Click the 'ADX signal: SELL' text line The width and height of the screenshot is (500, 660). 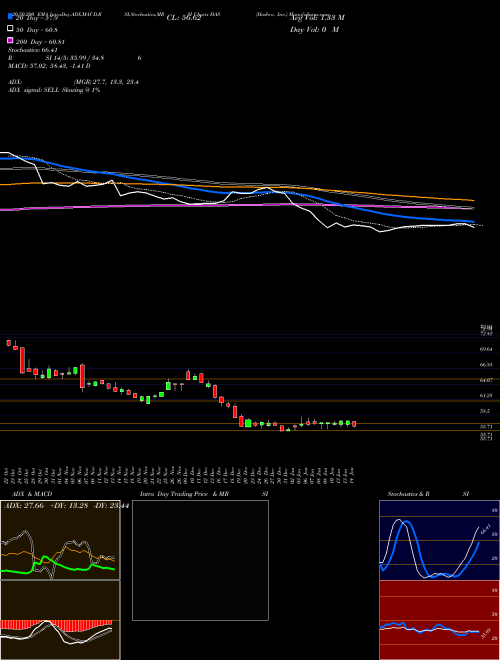(x=54, y=90)
